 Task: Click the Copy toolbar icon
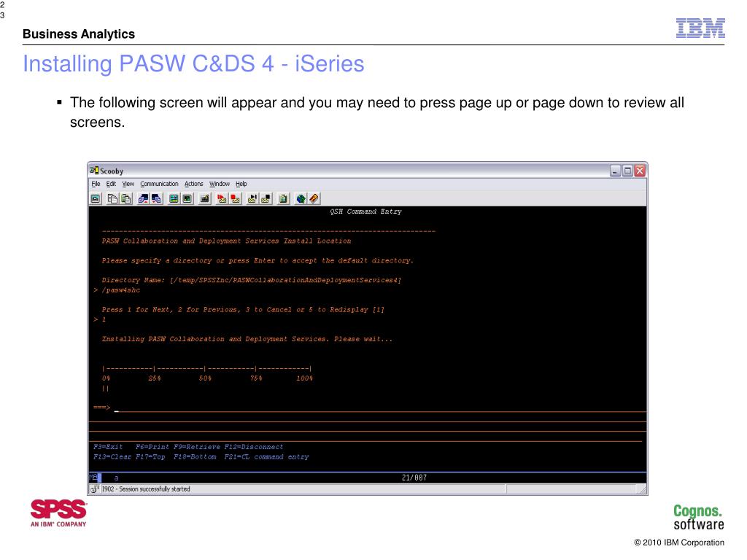[x=112, y=199]
